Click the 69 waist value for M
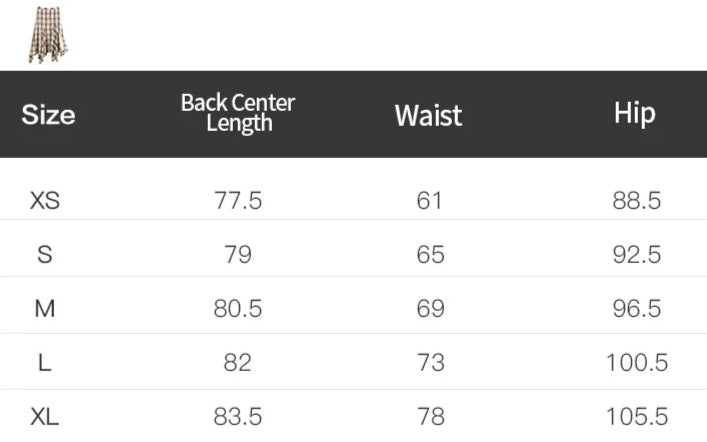This screenshot has height=442, width=707. click(x=430, y=309)
